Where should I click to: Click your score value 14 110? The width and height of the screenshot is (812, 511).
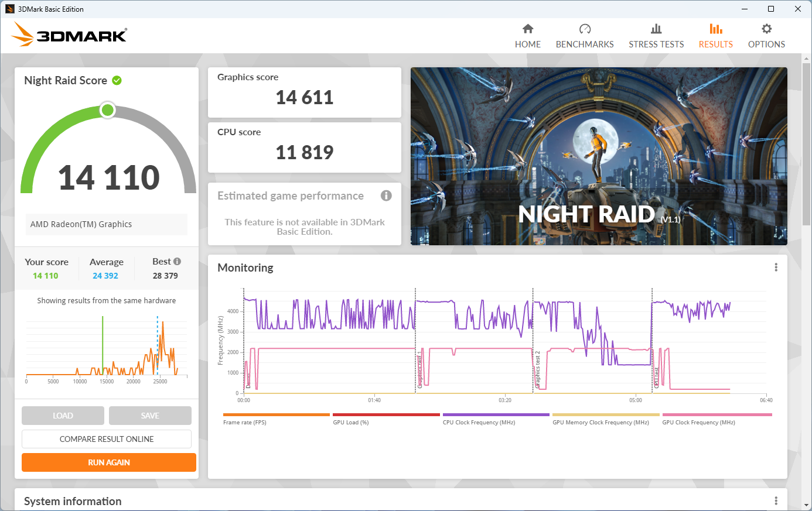tap(46, 276)
